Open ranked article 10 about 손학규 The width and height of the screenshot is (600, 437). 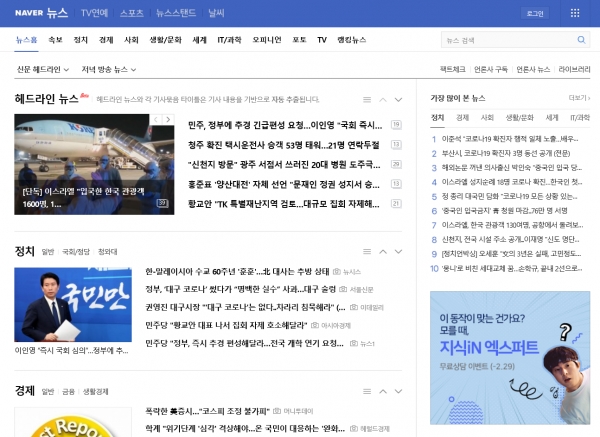pos(512,268)
